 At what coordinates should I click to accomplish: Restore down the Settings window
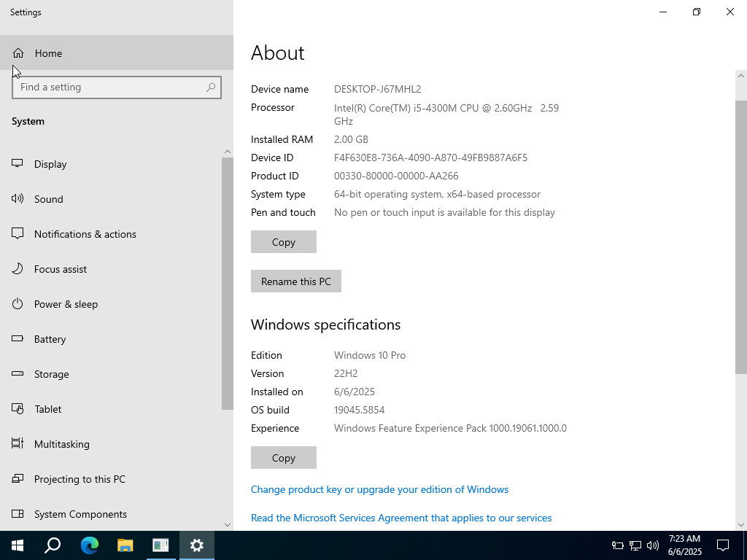(697, 12)
